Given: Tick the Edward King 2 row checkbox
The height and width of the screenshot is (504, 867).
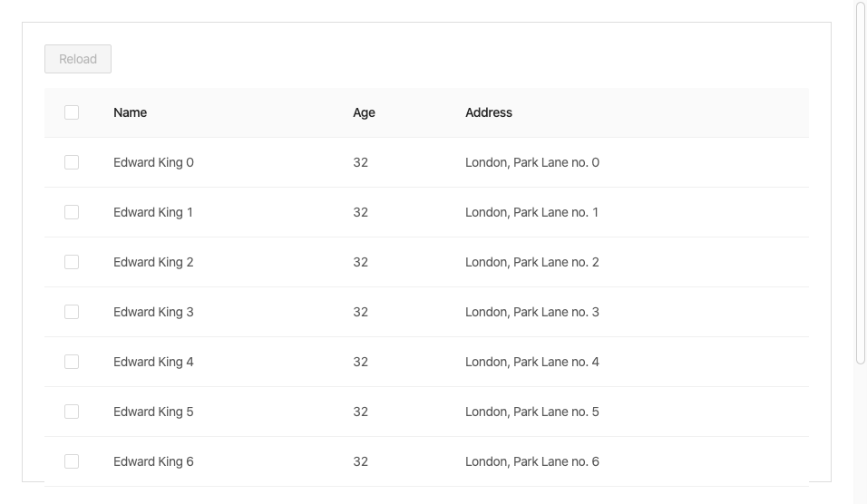Looking at the screenshot, I should click(72, 262).
